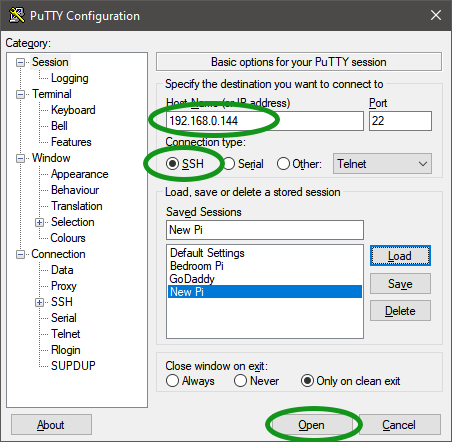Save the current session settings
This screenshot has height=442, width=452.
(x=400, y=284)
